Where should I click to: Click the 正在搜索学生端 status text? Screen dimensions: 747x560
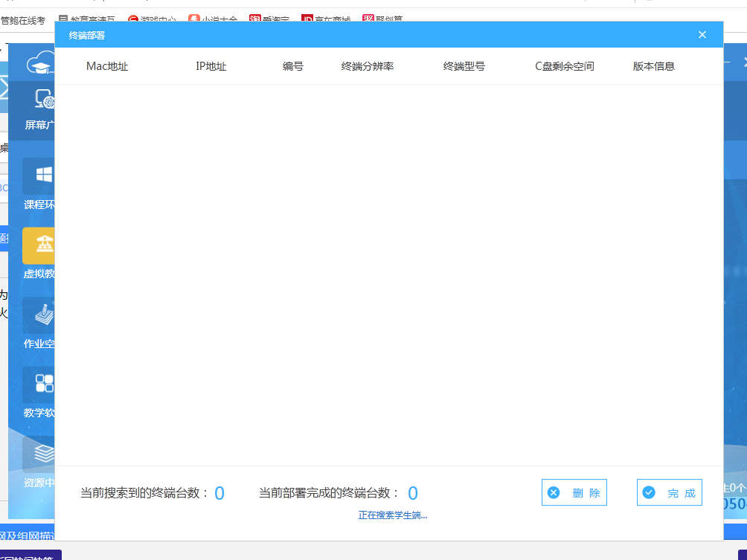(393, 515)
